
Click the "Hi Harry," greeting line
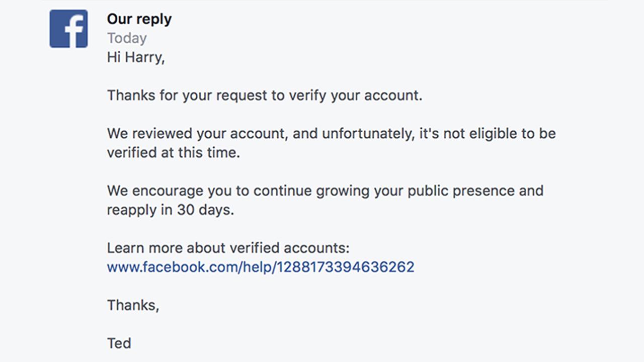[136, 57]
